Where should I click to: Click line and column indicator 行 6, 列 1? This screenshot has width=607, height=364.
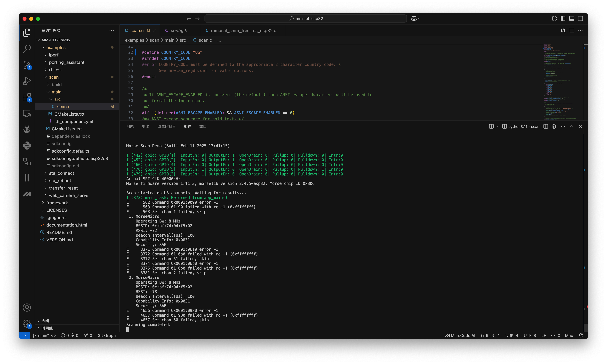click(x=490, y=335)
